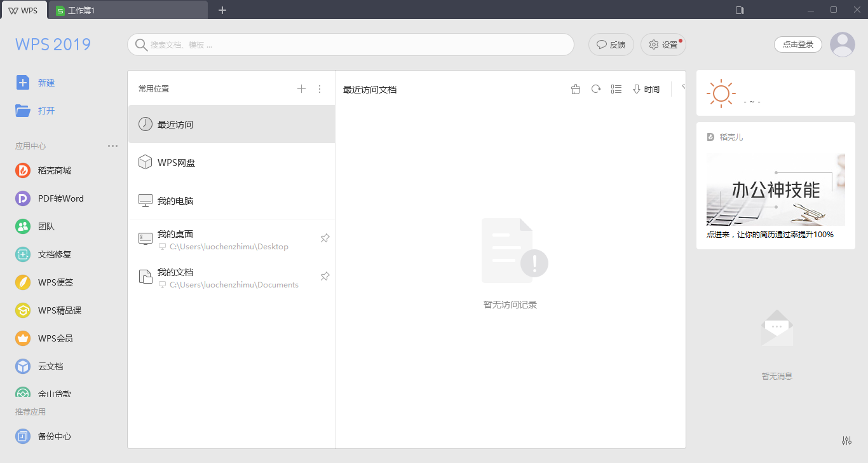Click the 最近访问文档 heading text
This screenshot has height=463, width=868.
coord(370,90)
